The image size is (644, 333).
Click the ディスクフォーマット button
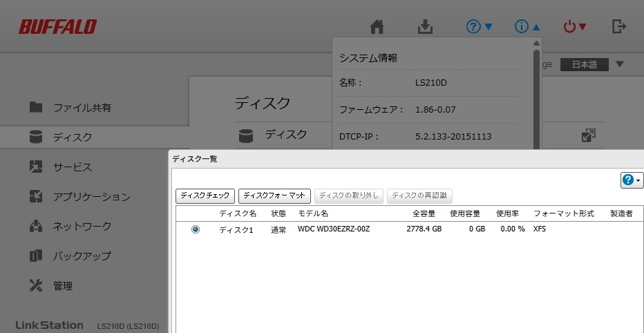[274, 196]
